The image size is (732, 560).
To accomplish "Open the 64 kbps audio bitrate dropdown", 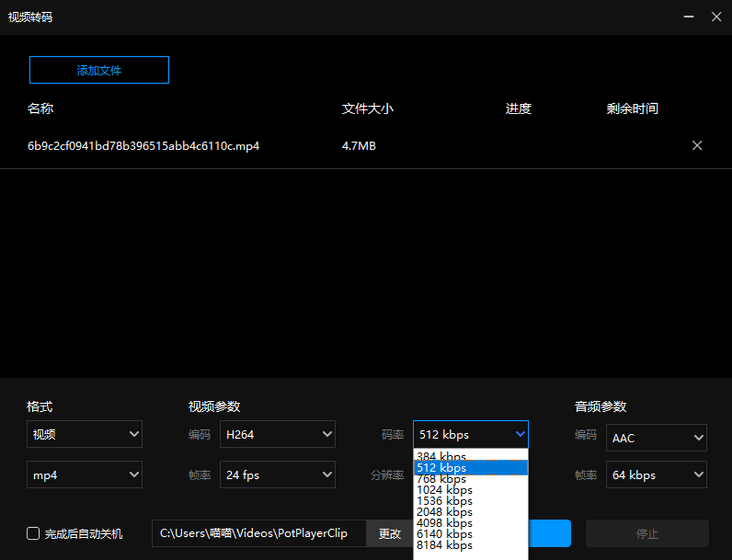I will [x=656, y=475].
